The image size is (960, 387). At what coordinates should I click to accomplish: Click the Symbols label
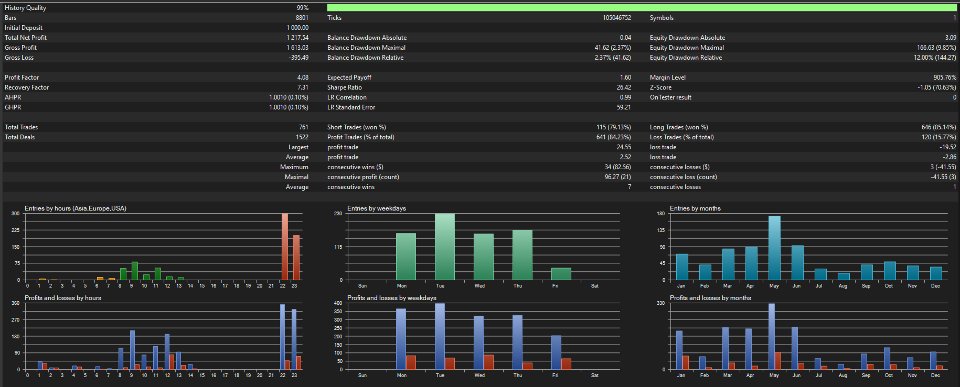point(662,18)
